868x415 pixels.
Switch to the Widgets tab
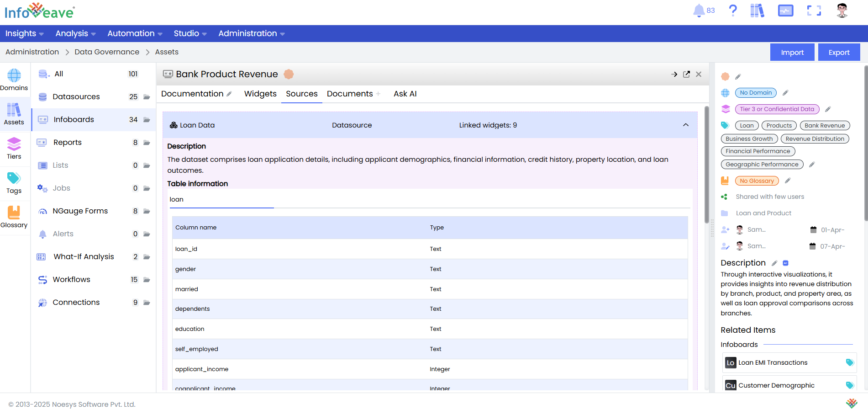pyautogui.click(x=260, y=94)
